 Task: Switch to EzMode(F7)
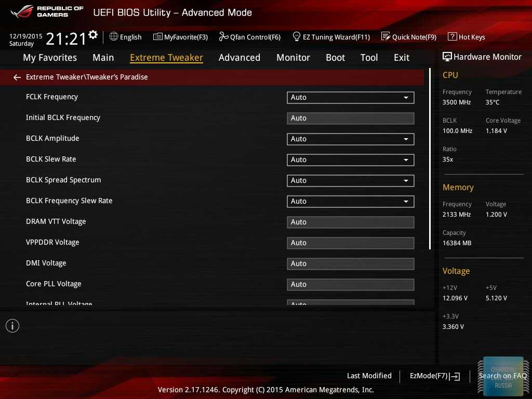click(x=434, y=376)
